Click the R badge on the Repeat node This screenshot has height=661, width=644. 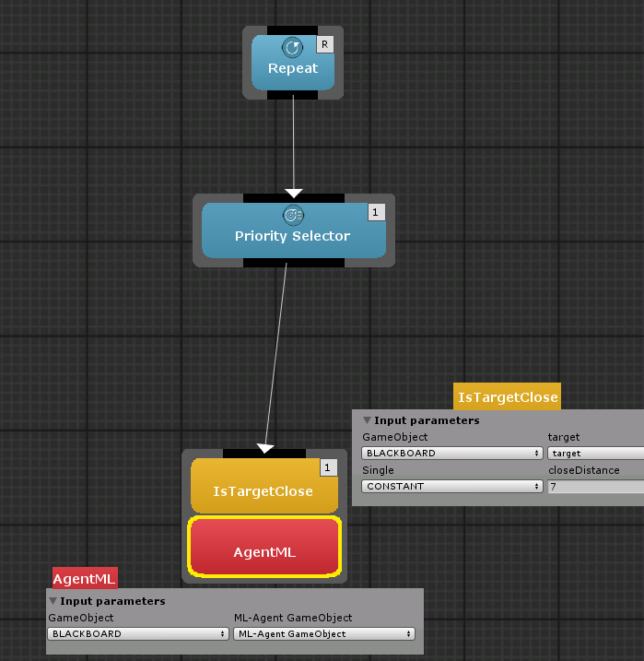pos(324,44)
